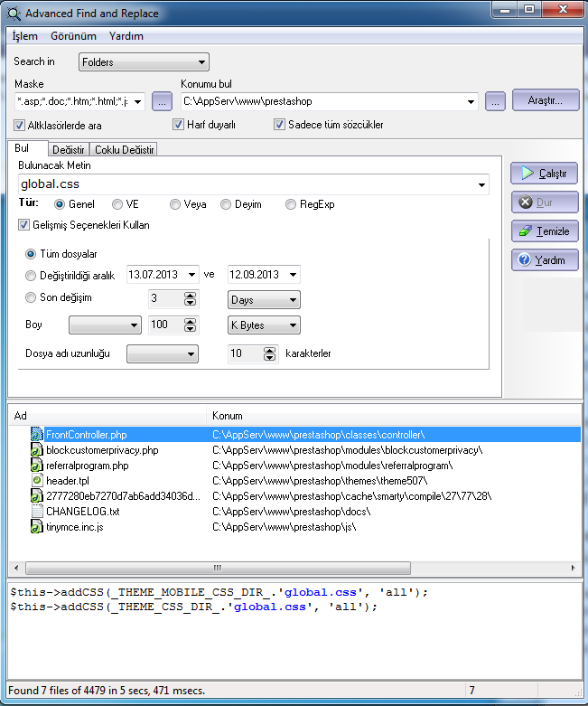This screenshot has width=588, height=706.
Task: Click the karakterler count 10 stepper
Action: [x=269, y=353]
